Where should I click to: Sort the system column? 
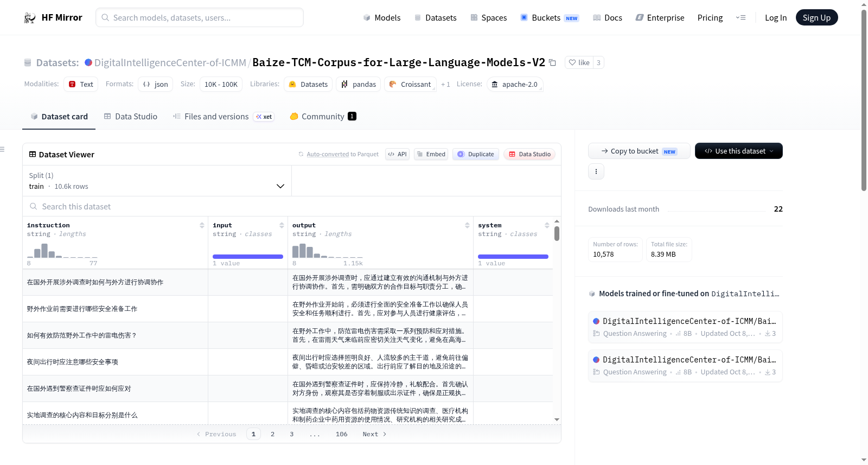pyautogui.click(x=547, y=225)
